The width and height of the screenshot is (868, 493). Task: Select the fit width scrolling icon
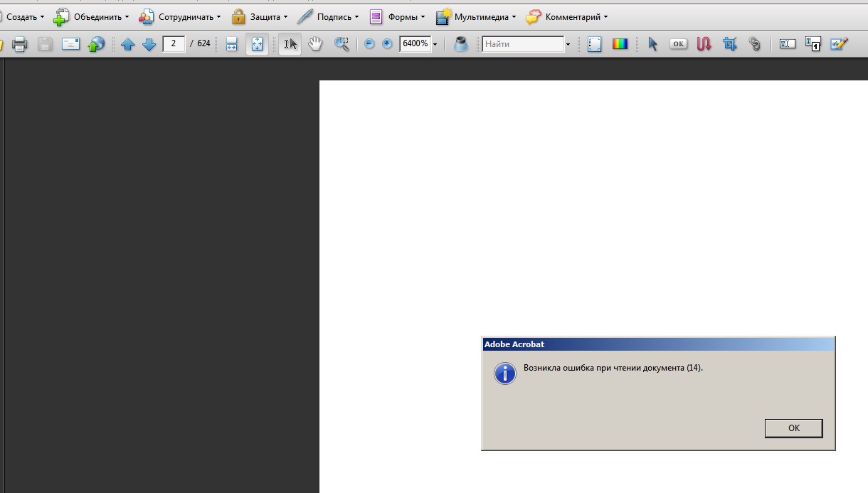tap(231, 44)
